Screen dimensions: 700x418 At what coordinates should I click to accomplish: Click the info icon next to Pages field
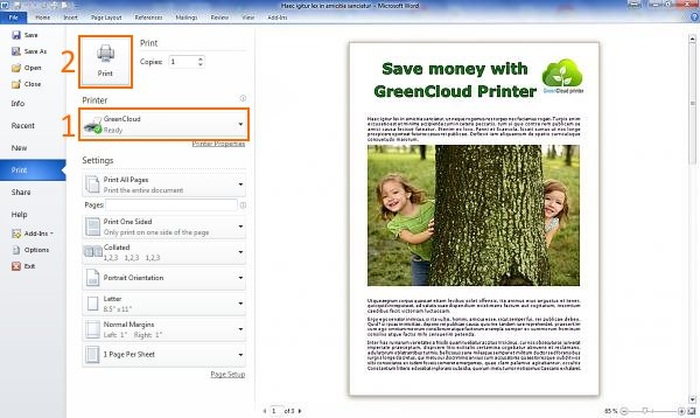(243, 205)
